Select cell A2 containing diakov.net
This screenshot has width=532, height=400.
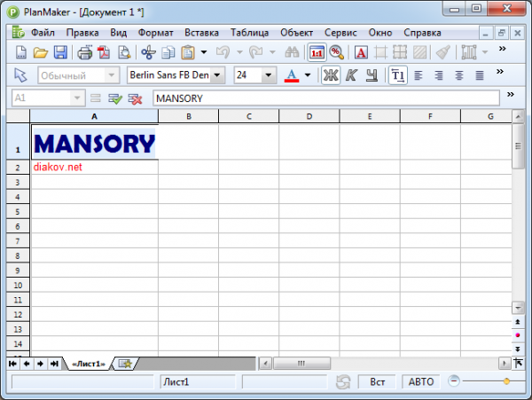point(94,167)
